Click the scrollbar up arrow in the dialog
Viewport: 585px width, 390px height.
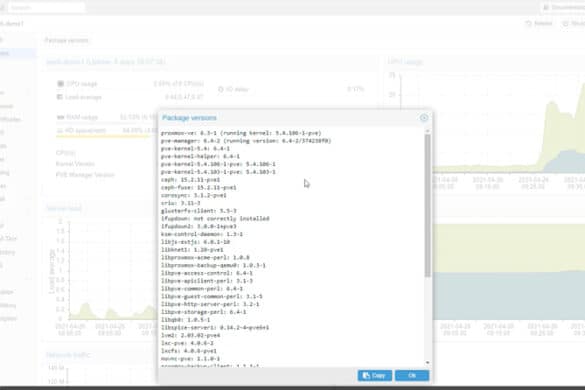(x=428, y=131)
